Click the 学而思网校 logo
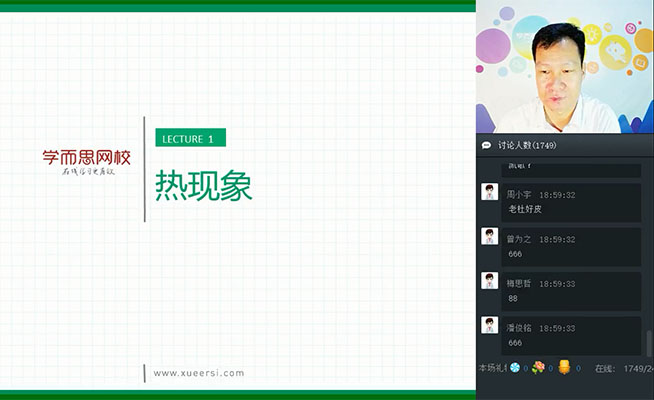 pyautogui.click(x=86, y=162)
